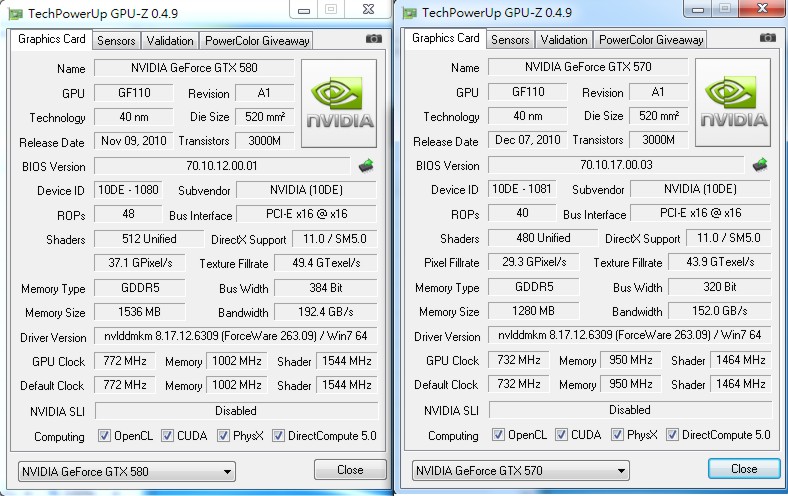Toggle OpenCL checkbox in GTX 580 window
Image resolution: width=788 pixels, height=496 pixels.
click(x=104, y=436)
